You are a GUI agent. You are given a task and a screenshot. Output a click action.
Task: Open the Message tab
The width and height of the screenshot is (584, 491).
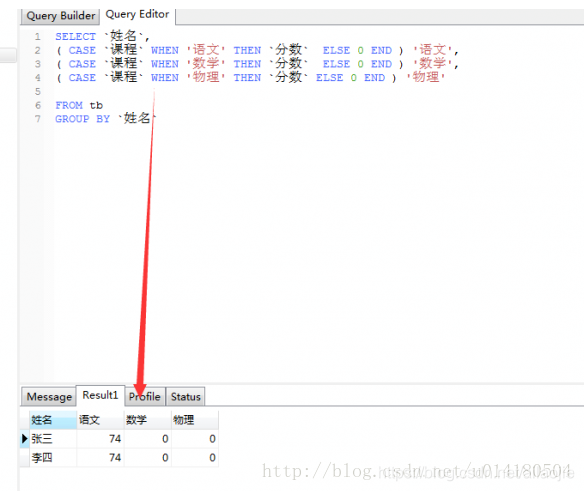point(49,397)
